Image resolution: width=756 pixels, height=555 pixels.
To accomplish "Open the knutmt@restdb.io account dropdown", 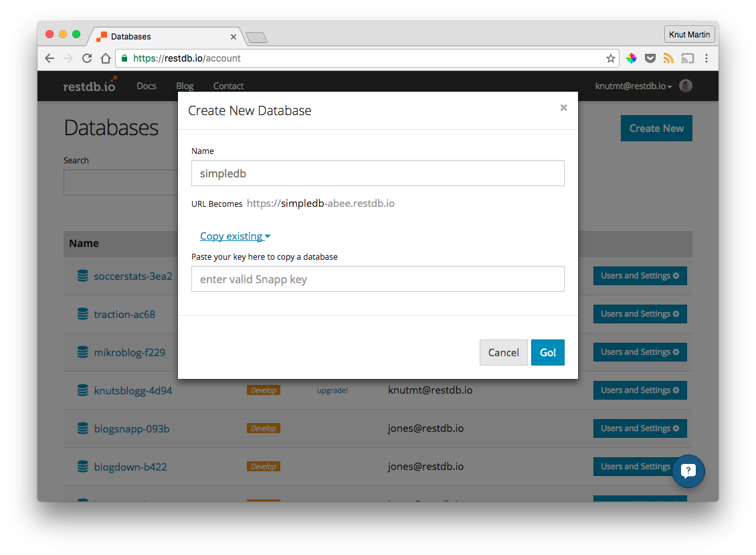I will (x=633, y=86).
